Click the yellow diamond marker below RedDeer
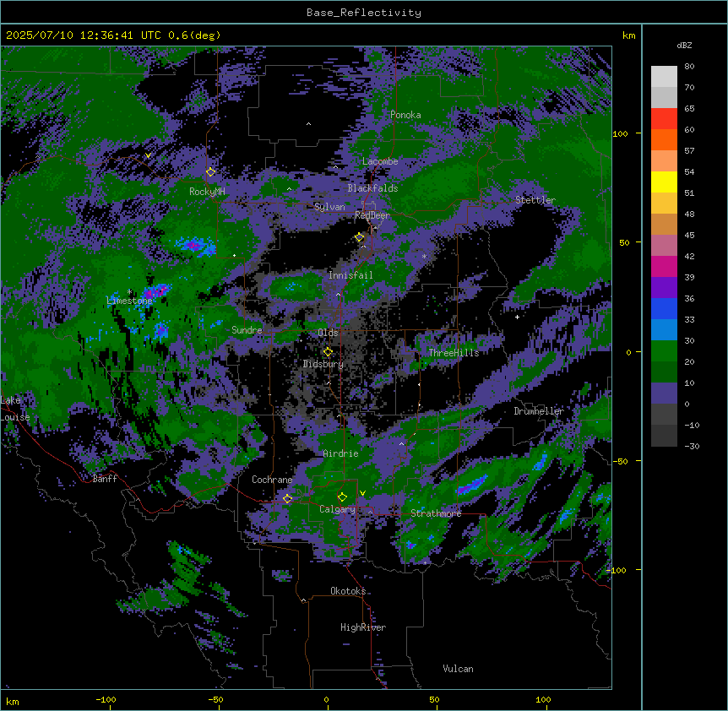Viewport: 728px width, 711px height. tap(359, 237)
